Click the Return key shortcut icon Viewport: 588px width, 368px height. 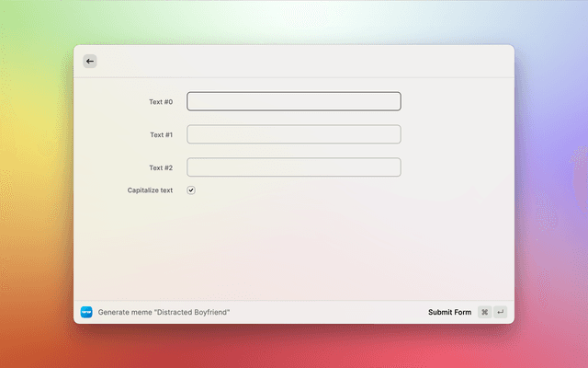click(500, 312)
